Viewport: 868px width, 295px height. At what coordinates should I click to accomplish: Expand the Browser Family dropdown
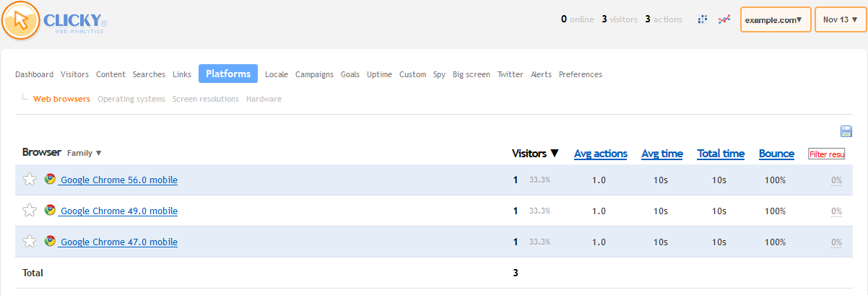84,153
